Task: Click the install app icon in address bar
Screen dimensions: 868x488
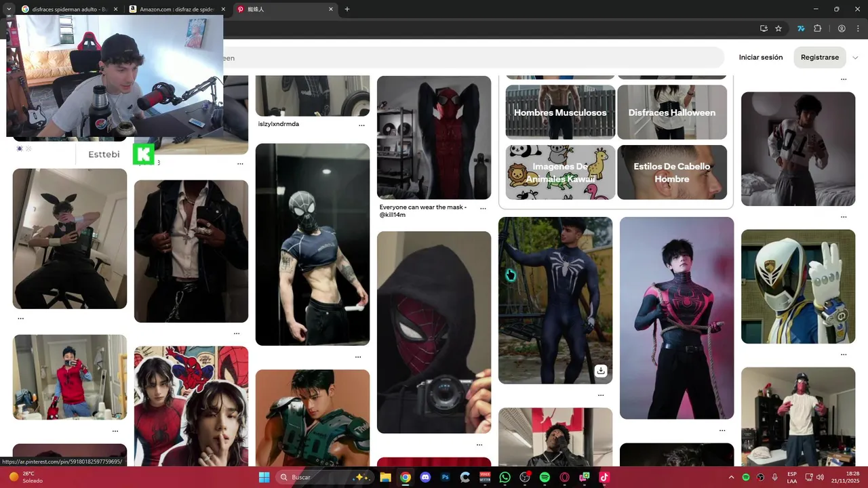Action: pyautogui.click(x=764, y=28)
